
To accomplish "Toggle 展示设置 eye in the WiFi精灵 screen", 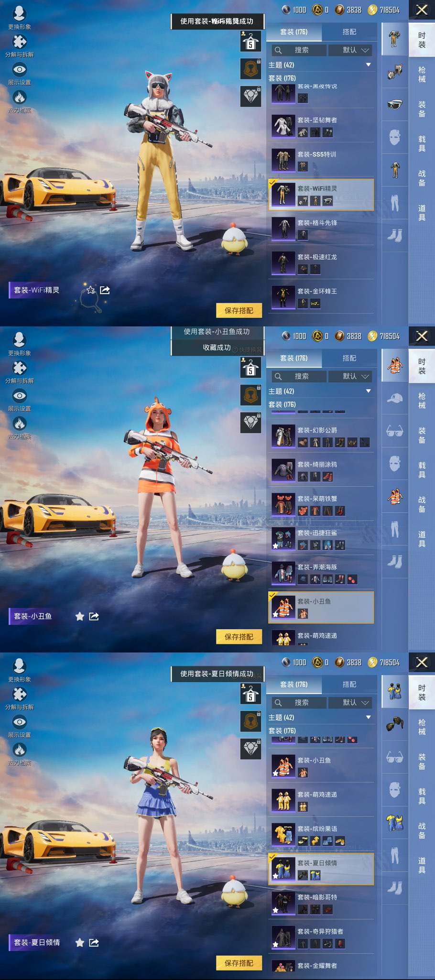I will (x=19, y=74).
